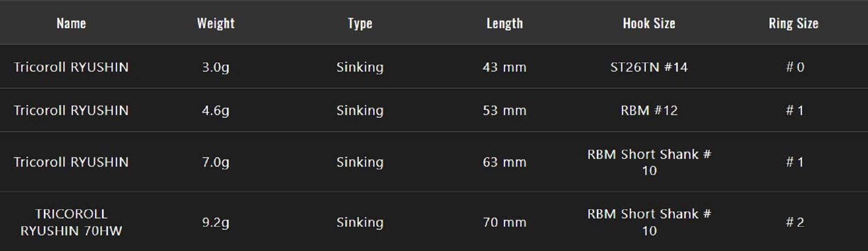
Task: Click the Sinking cell in the 3.0g row
Action: [360, 67]
